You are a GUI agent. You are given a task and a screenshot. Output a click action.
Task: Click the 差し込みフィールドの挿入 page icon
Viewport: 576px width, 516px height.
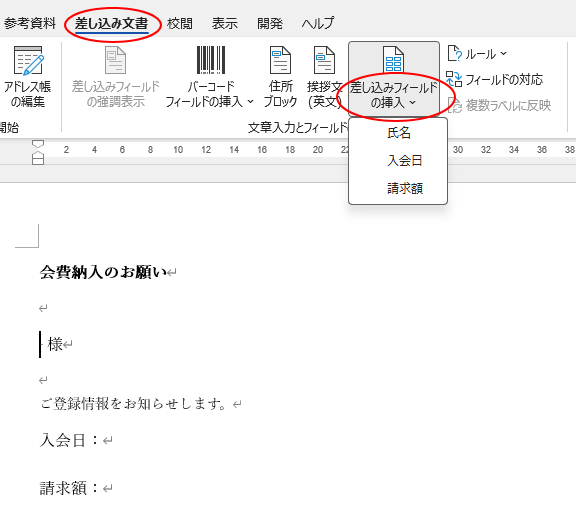(x=393, y=59)
